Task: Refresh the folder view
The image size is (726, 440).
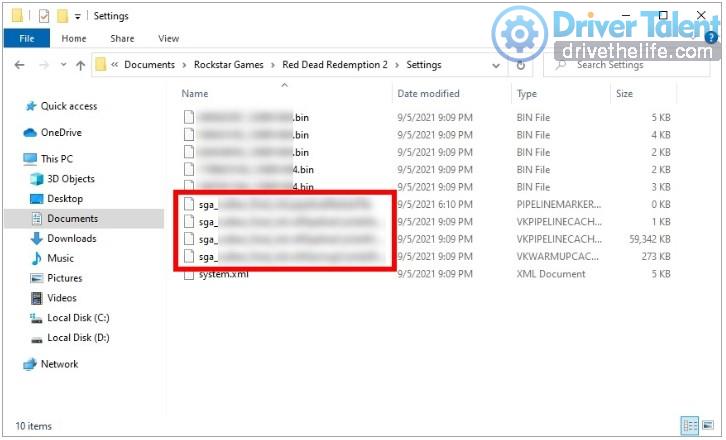Action: [521, 65]
